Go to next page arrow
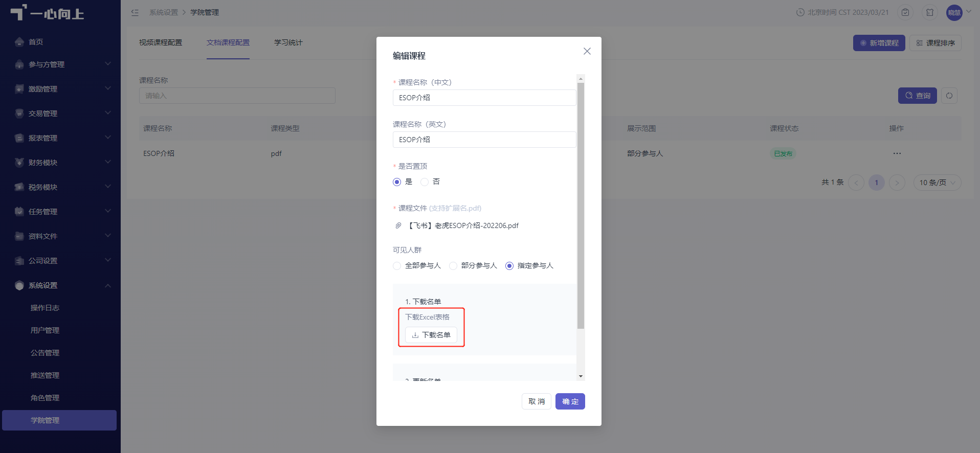This screenshot has width=980, height=453. 897,183
